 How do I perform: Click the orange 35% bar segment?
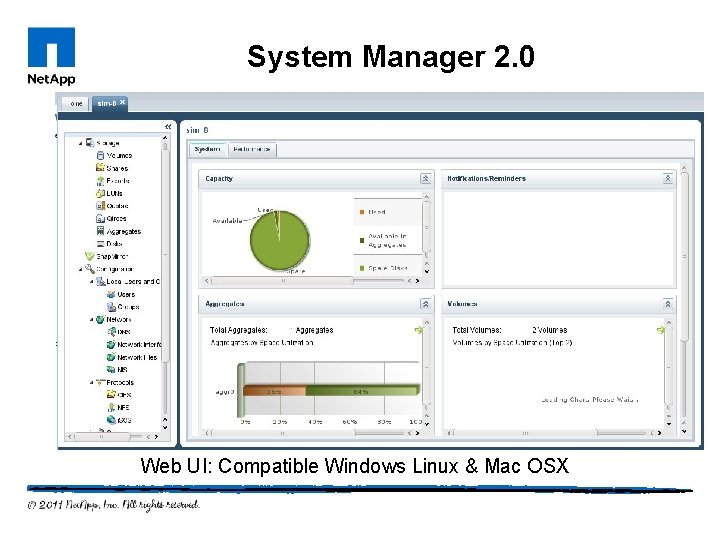click(274, 391)
